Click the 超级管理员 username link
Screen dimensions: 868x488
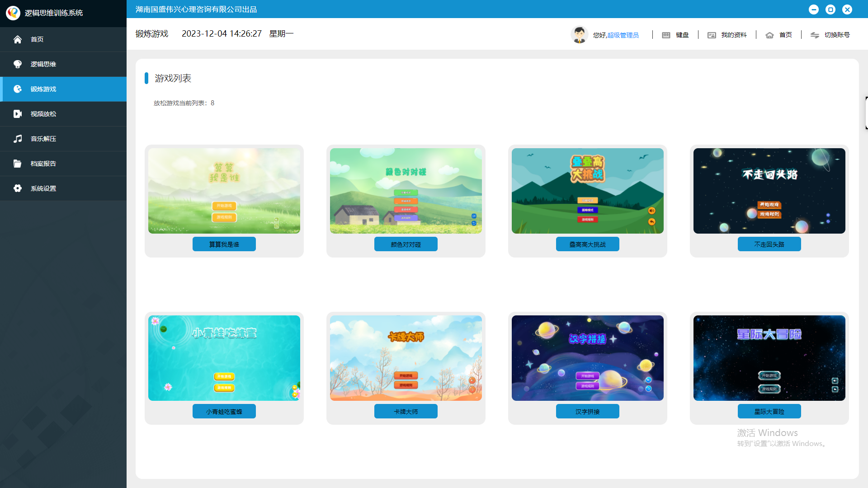coord(623,35)
